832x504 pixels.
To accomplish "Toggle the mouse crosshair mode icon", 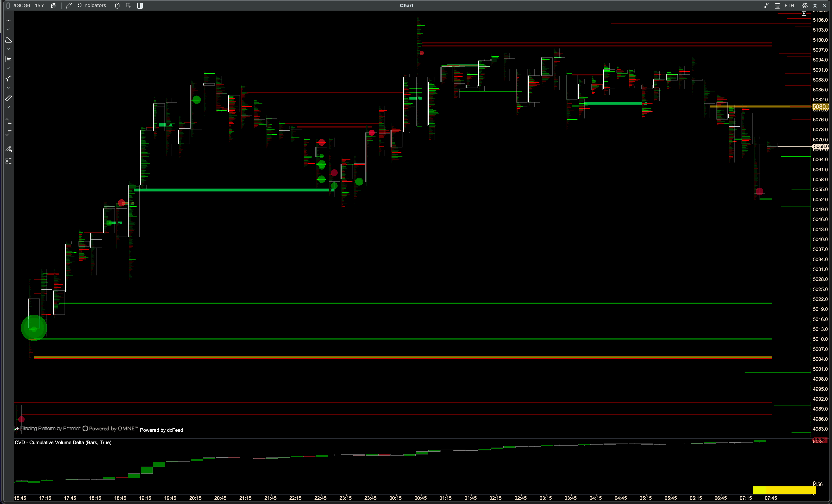I will click(117, 5).
